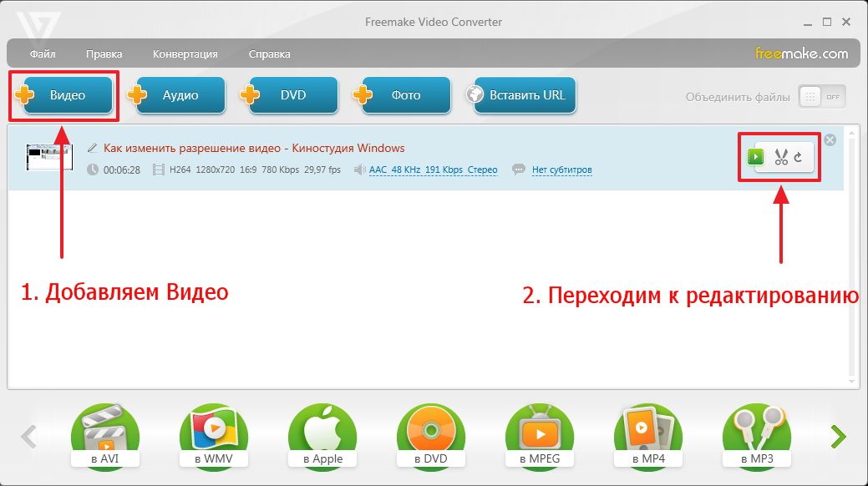
Task: Open the Конвертация menu
Action: pos(185,54)
